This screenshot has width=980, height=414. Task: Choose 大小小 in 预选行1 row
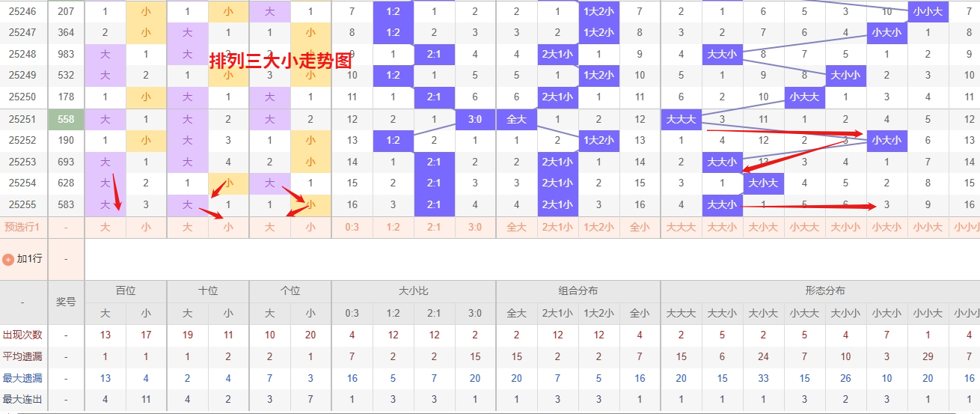845,227
